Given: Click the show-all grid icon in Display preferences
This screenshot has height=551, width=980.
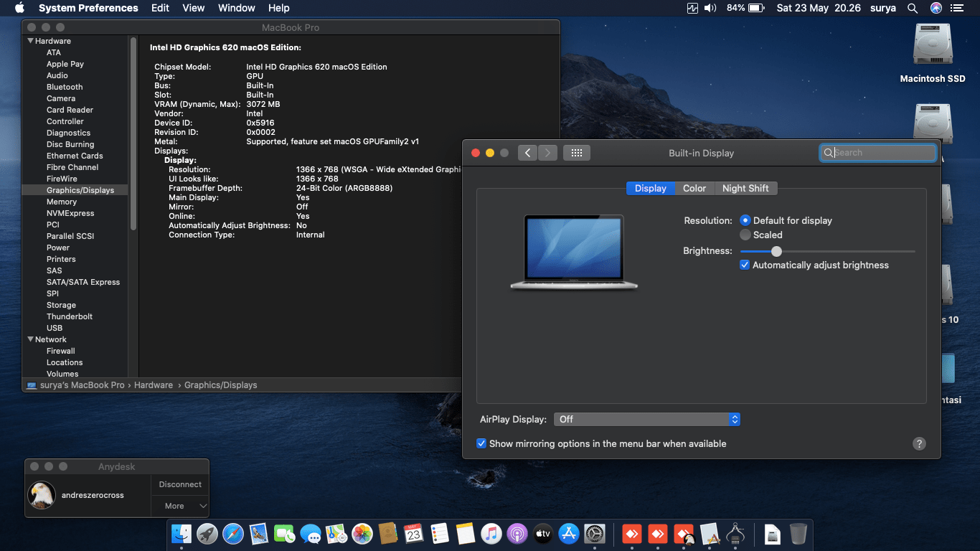Looking at the screenshot, I should [576, 153].
